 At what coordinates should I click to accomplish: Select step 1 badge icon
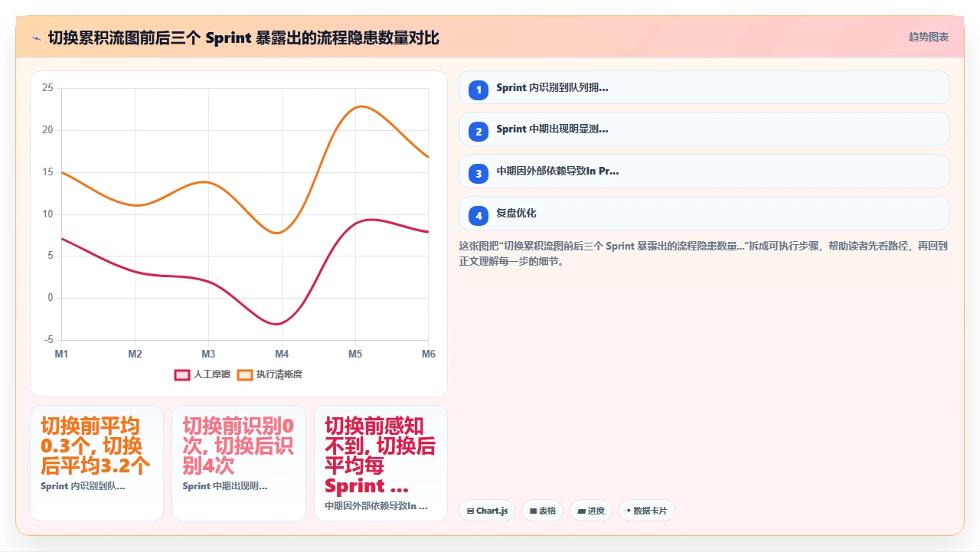point(479,90)
